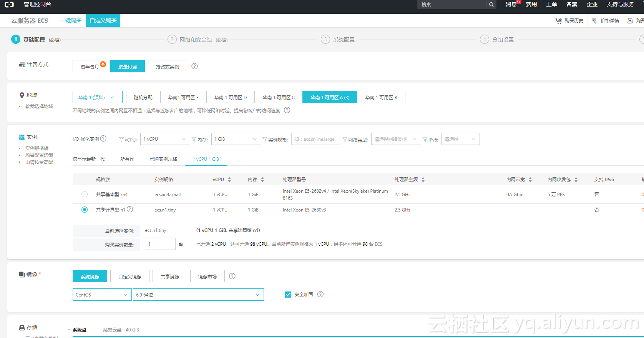Image resolution: width=644 pixels, height=338 pixels.
Task: Click the help icon beside 镜像市场
Action: pos(232,276)
